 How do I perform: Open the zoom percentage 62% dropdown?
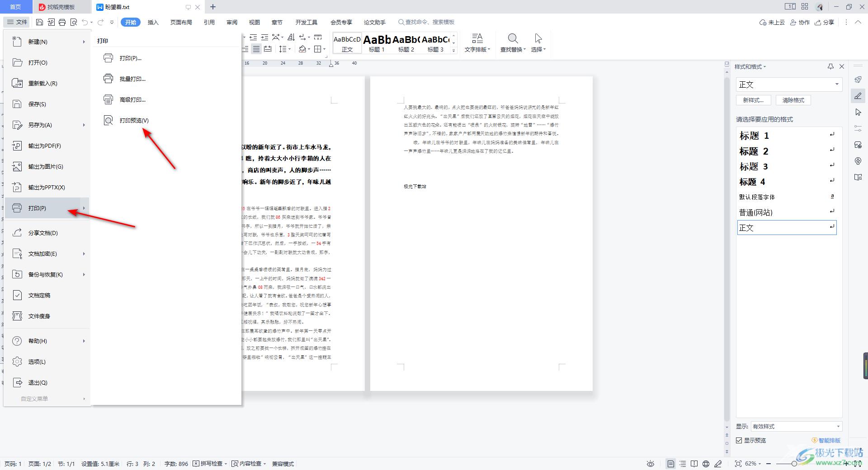click(753, 464)
